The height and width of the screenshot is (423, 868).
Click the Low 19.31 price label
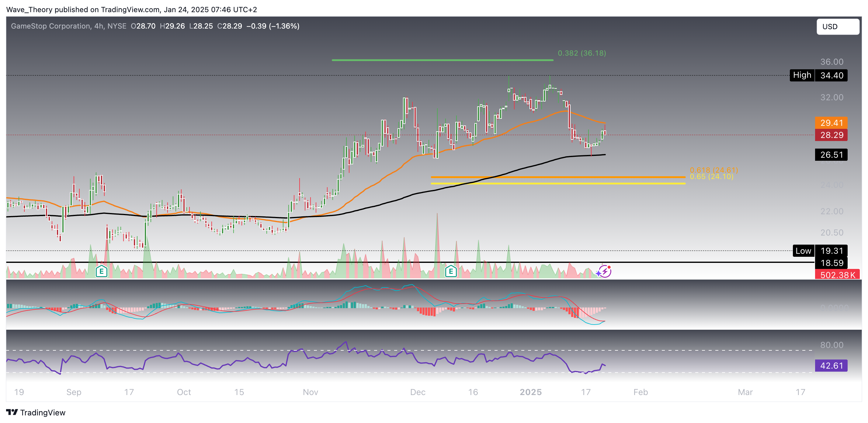click(820, 251)
